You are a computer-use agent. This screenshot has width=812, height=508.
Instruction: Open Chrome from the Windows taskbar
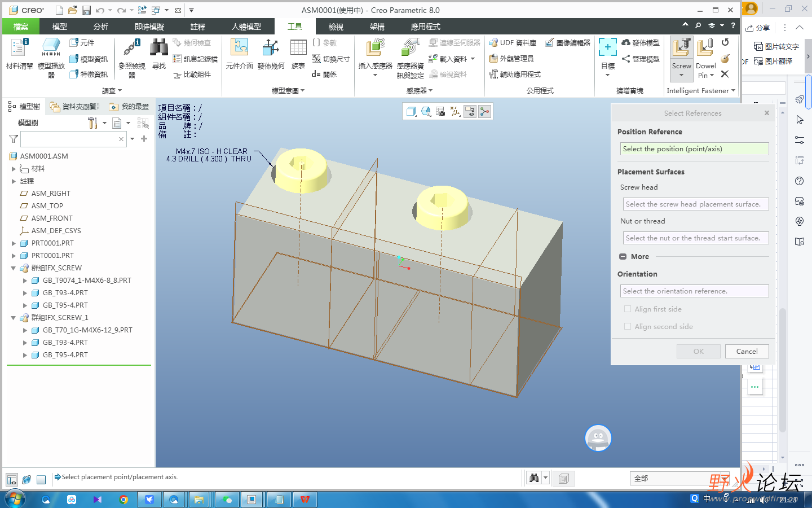point(123,500)
